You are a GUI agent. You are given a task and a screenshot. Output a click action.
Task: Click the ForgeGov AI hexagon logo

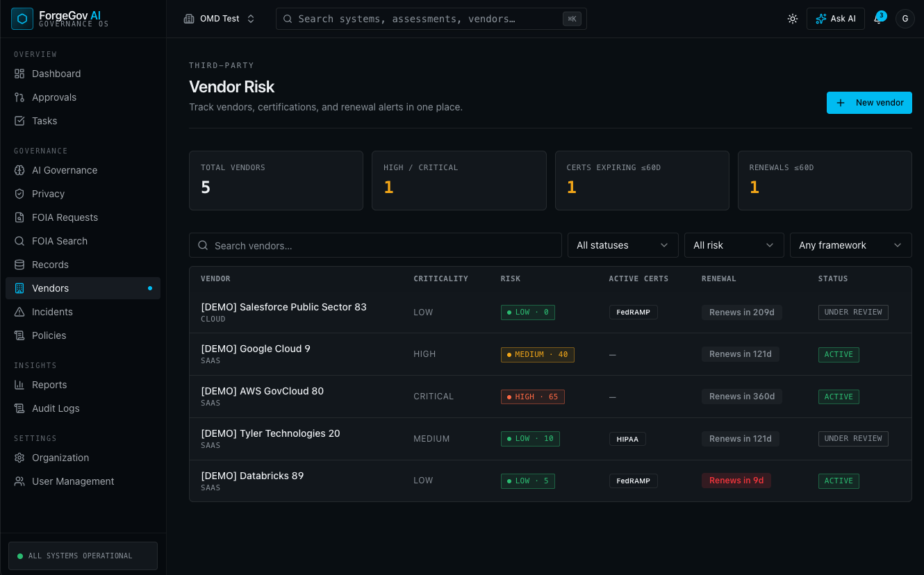(x=22, y=19)
